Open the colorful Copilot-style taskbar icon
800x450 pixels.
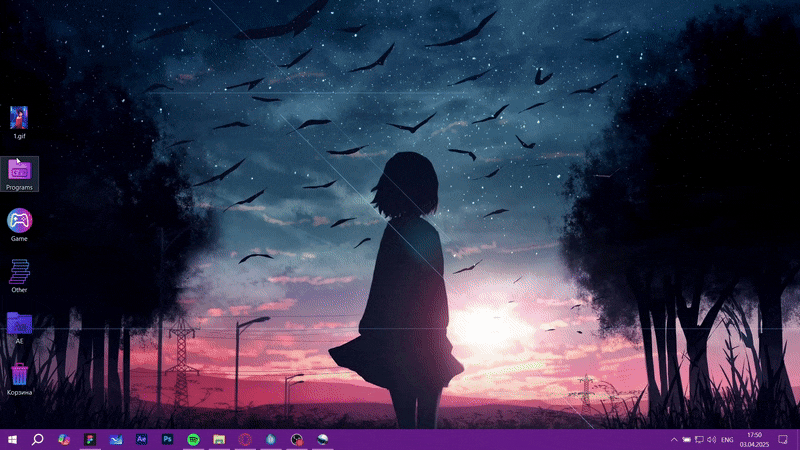point(64,439)
